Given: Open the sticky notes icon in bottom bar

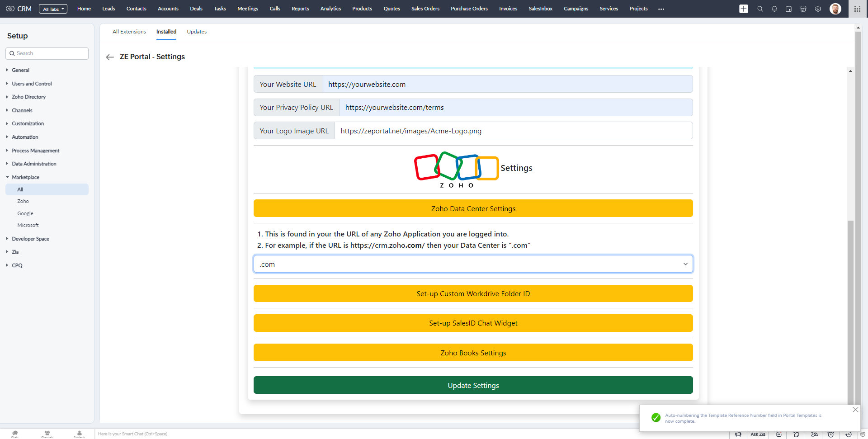Looking at the screenshot, I should (x=796, y=434).
